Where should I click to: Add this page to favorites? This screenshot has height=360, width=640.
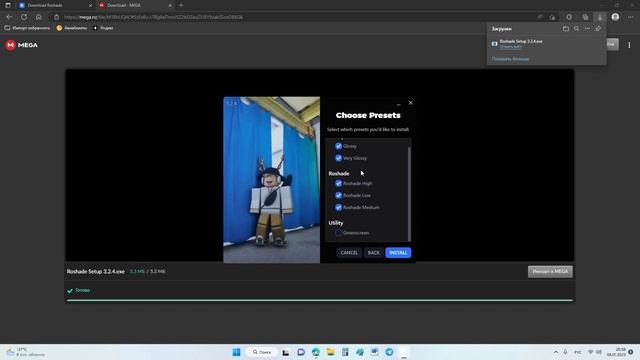[553, 17]
